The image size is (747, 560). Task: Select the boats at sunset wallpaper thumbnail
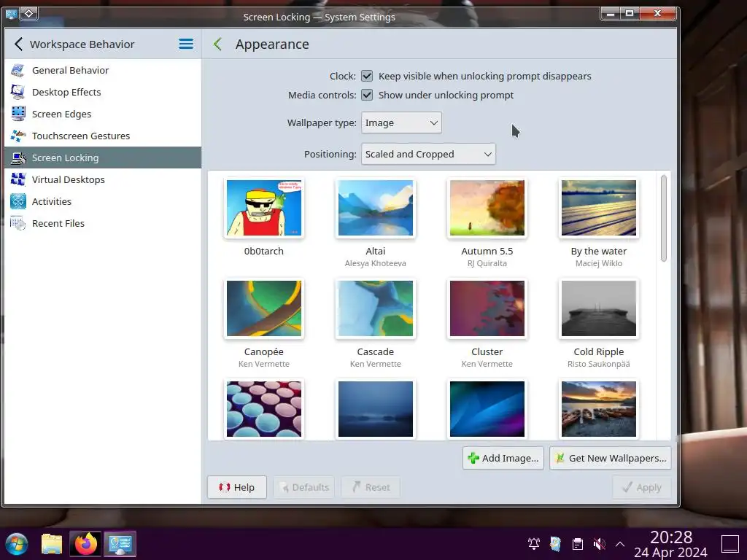tap(599, 409)
